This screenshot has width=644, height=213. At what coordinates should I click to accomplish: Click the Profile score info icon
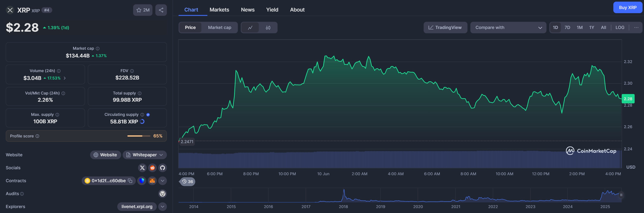(x=37, y=136)
